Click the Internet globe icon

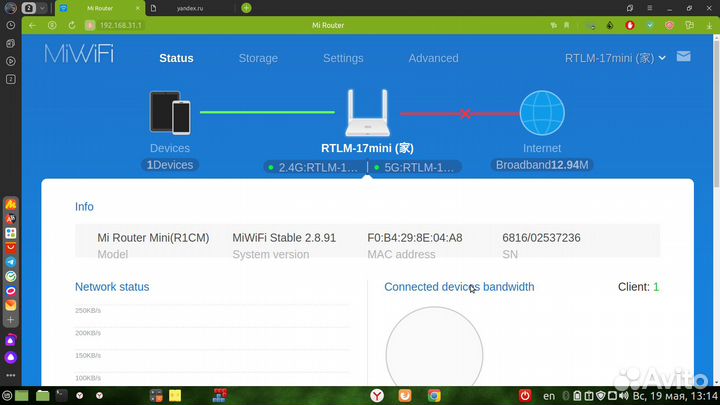[x=542, y=113]
